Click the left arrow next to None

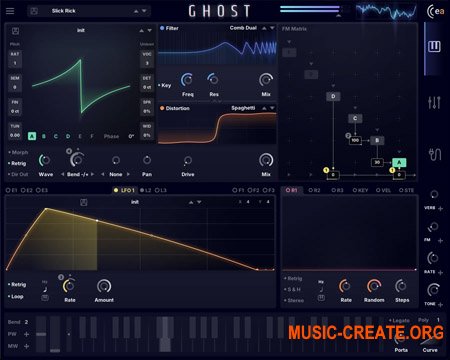pos(103,174)
